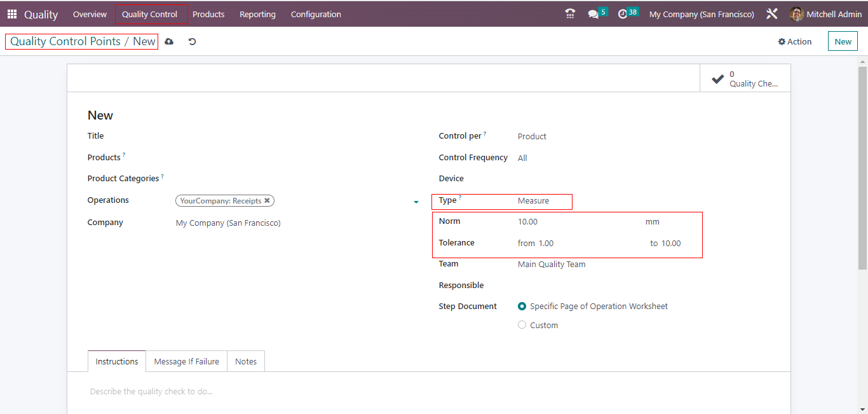
Task: Expand the Operations dropdown arrow
Action: 416,202
